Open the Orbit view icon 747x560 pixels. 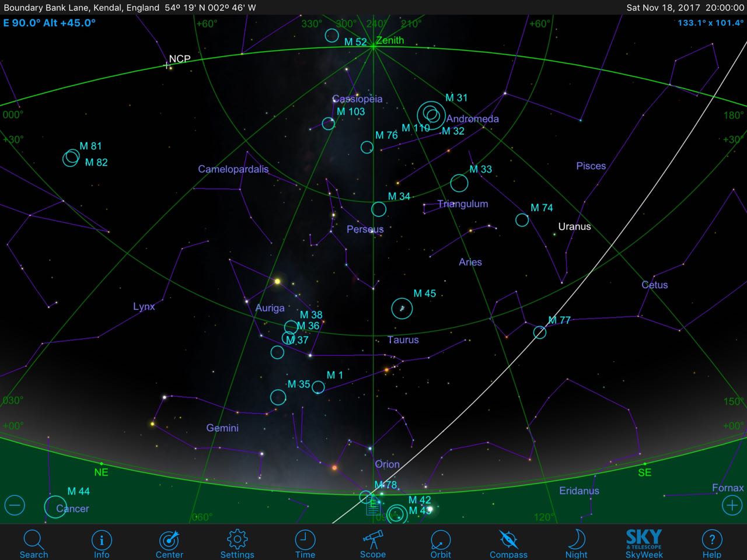pos(441,542)
